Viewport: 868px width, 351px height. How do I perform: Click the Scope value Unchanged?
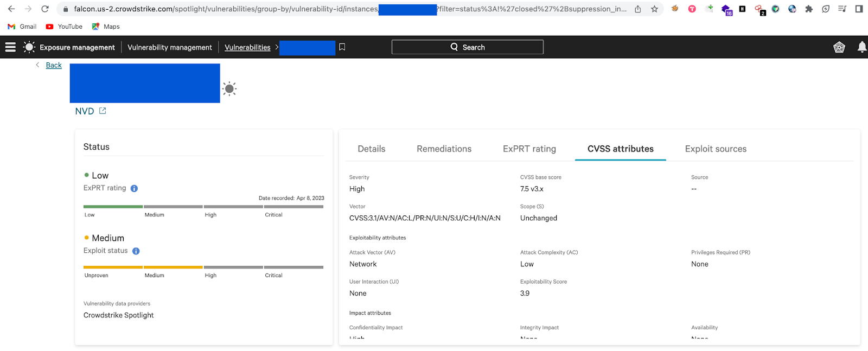pos(539,218)
